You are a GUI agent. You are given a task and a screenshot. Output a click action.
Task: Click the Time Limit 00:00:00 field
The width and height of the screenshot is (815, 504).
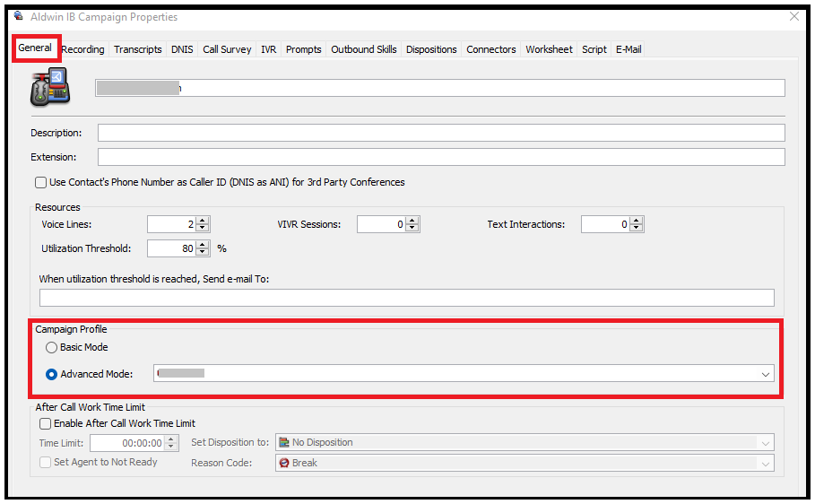tap(128, 443)
